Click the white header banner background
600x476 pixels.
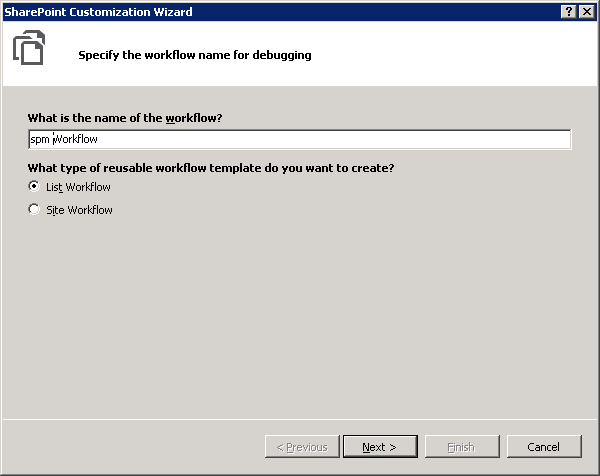pyautogui.click(x=450, y=55)
